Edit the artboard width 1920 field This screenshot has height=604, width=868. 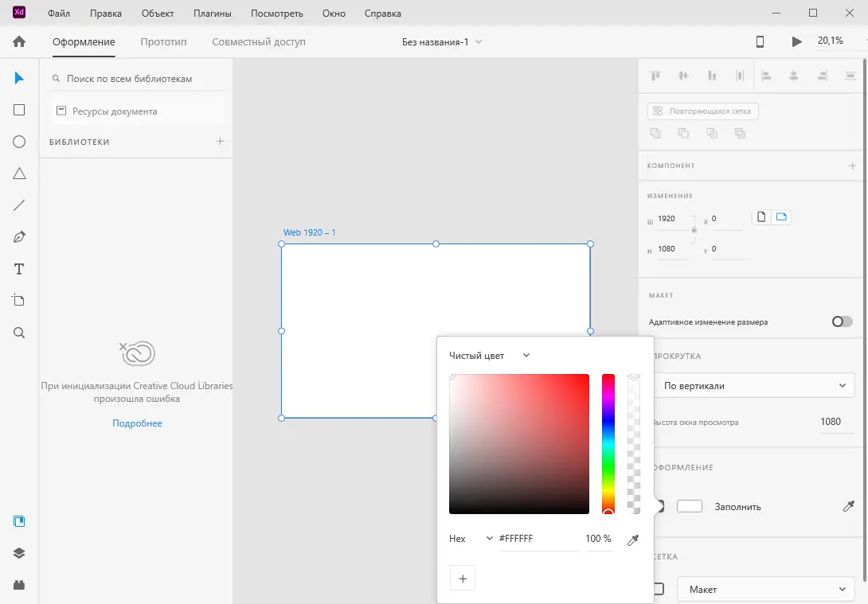673,219
